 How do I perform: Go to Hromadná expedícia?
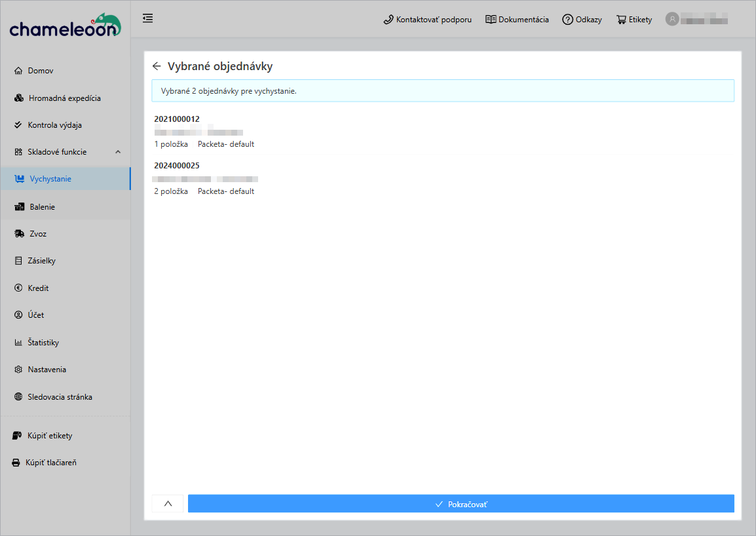tap(64, 98)
